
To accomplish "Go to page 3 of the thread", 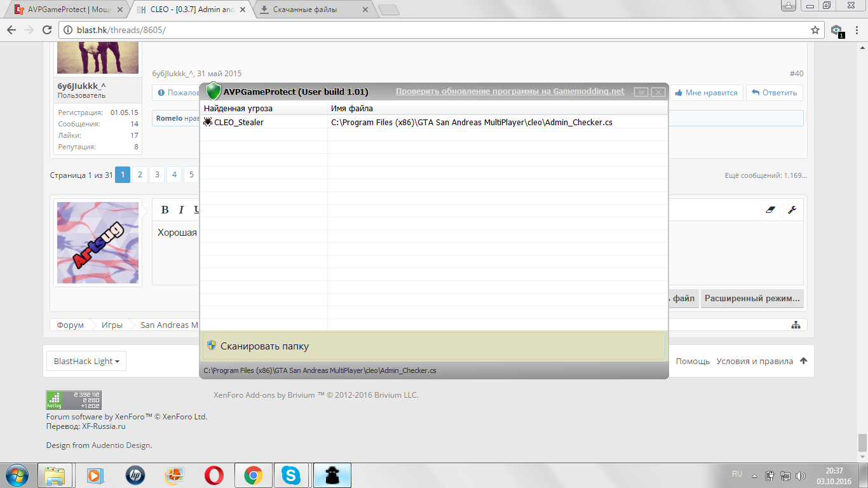I will click(157, 175).
